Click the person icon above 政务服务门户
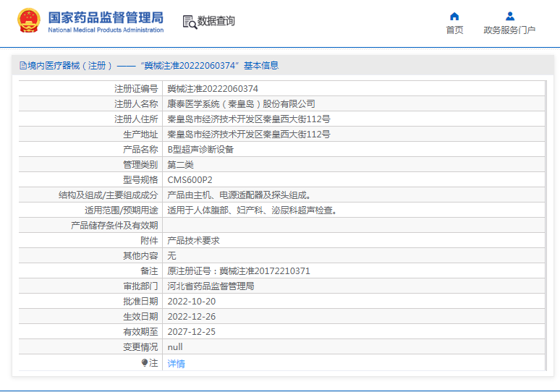Image resolution: width=560 pixels, height=392 pixels. coord(510,16)
